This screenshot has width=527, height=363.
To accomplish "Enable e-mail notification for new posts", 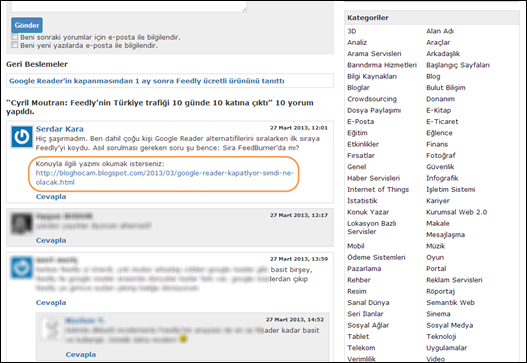I will click(14, 45).
